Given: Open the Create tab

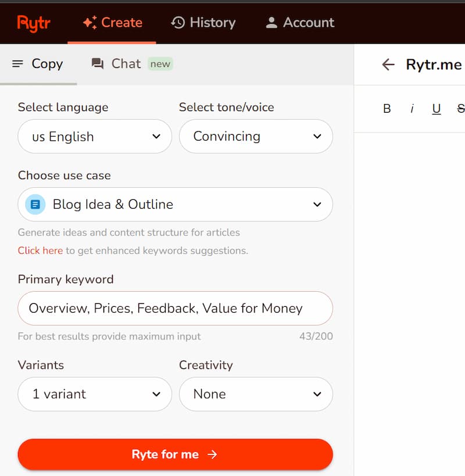Looking at the screenshot, I should click(x=112, y=23).
